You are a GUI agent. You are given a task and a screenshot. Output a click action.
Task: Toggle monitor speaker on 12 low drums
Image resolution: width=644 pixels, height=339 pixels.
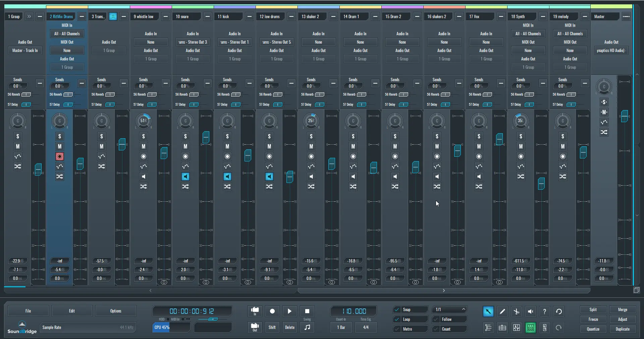tap(269, 177)
